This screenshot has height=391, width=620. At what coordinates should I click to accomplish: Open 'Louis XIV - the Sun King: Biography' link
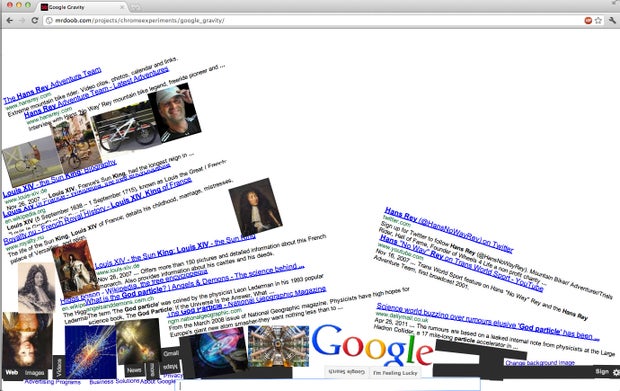pyautogui.click(x=59, y=178)
